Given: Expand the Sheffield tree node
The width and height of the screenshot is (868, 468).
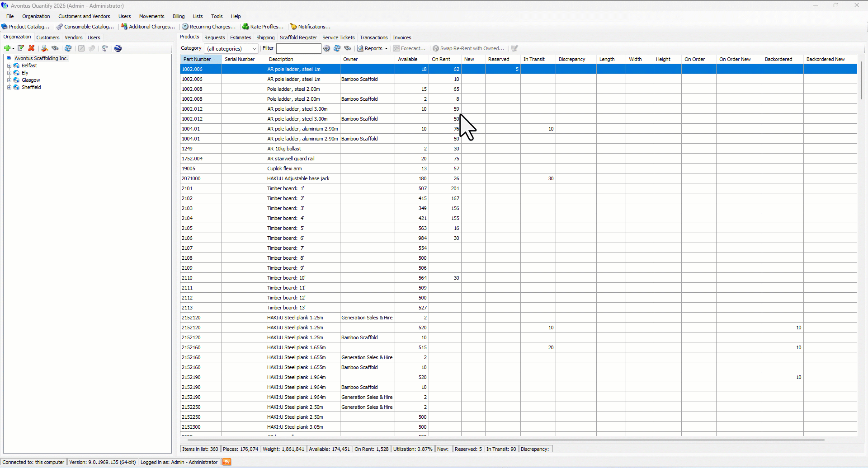Looking at the screenshot, I should coord(9,87).
